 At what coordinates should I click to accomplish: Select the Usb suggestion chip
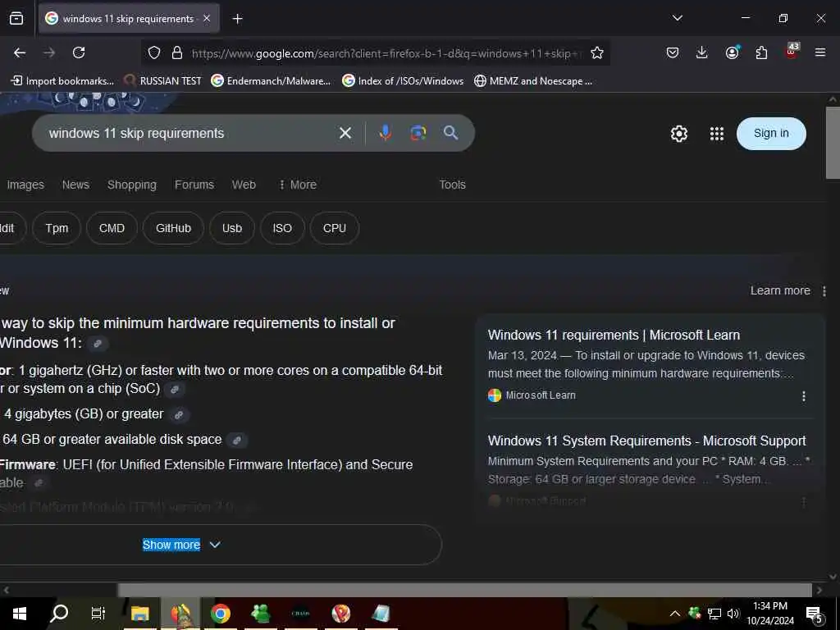tap(232, 228)
